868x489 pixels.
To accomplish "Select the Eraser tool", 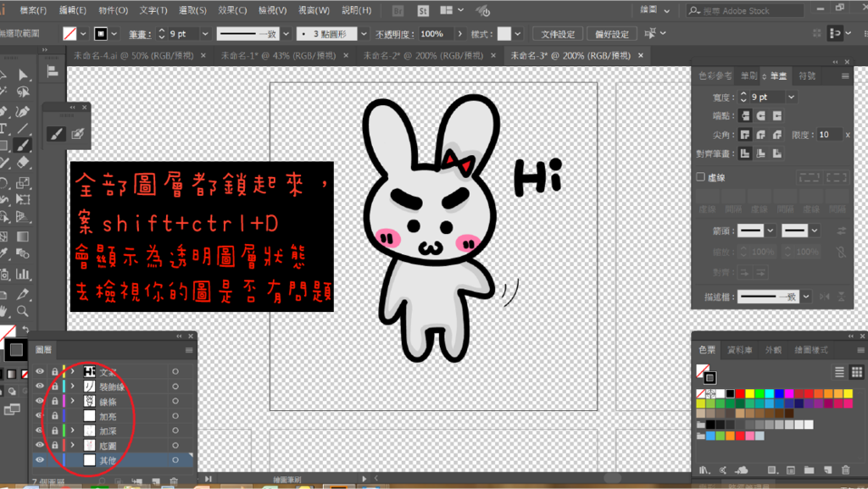I will point(23,163).
